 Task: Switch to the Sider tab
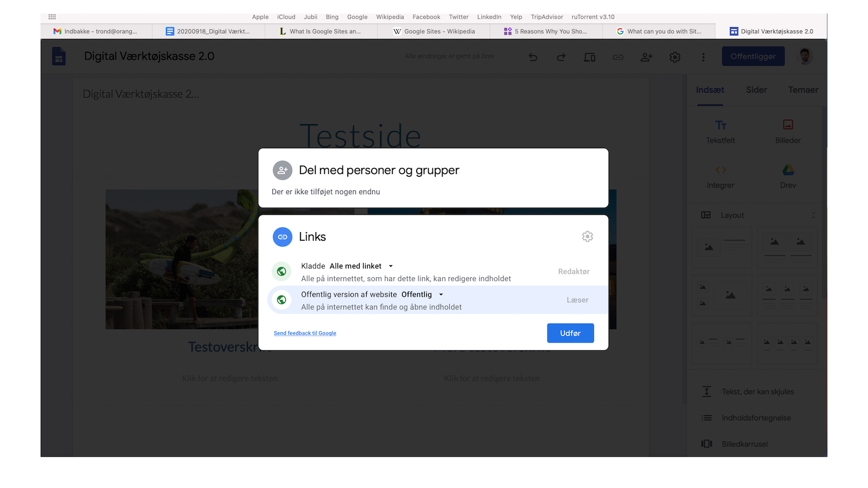pos(756,90)
